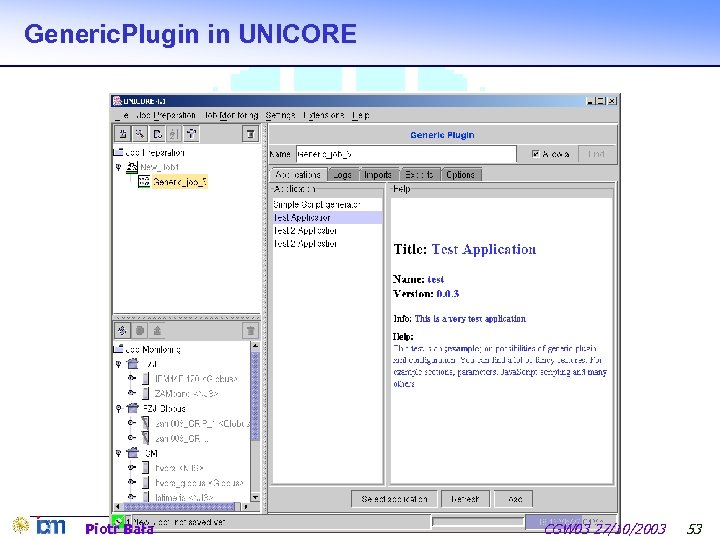The height and width of the screenshot is (540, 720).
Task: Click server icon beside hydra <NJS>
Action: click(146, 467)
